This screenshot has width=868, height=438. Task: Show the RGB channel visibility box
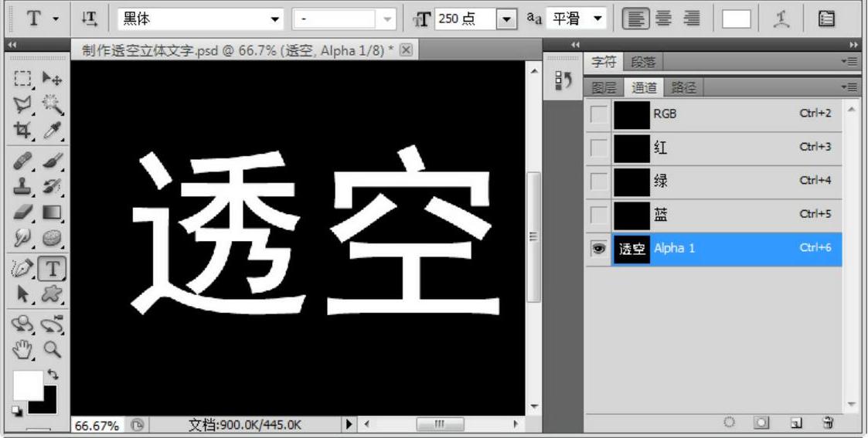pos(598,114)
